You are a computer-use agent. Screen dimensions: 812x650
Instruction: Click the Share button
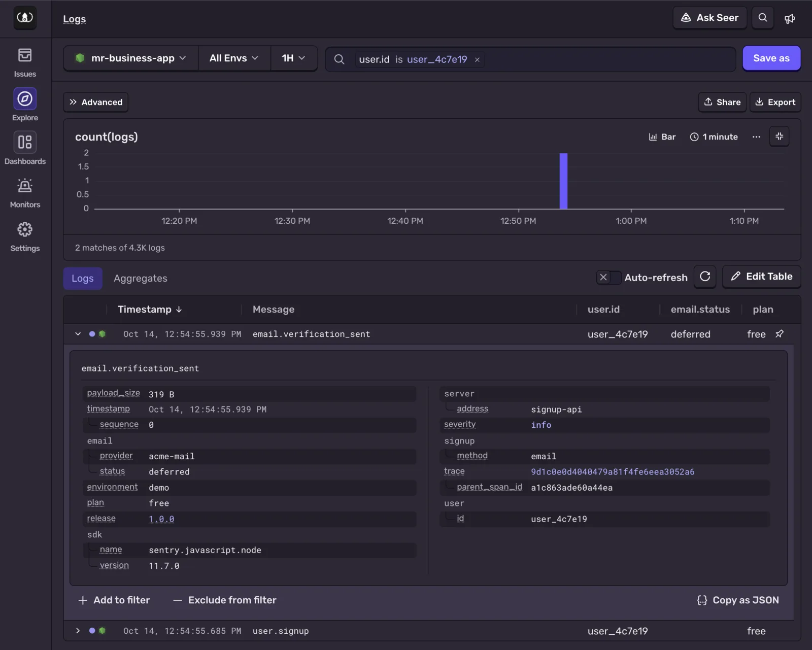click(722, 102)
